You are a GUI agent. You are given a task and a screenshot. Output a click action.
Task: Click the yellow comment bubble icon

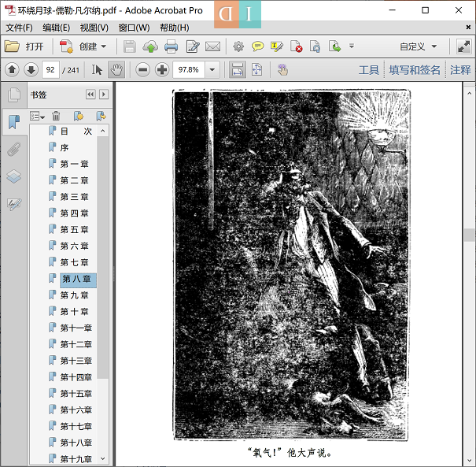pyautogui.click(x=257, y=46)
